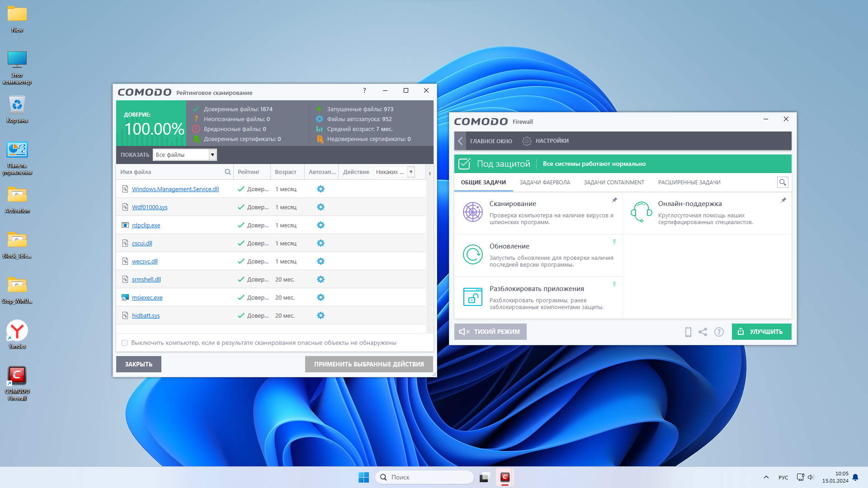Image resolution: width=868 pixels, height=488 pixels.
Task: Switch to the Задачи фаервола tab
Action: tap(544, 183)
